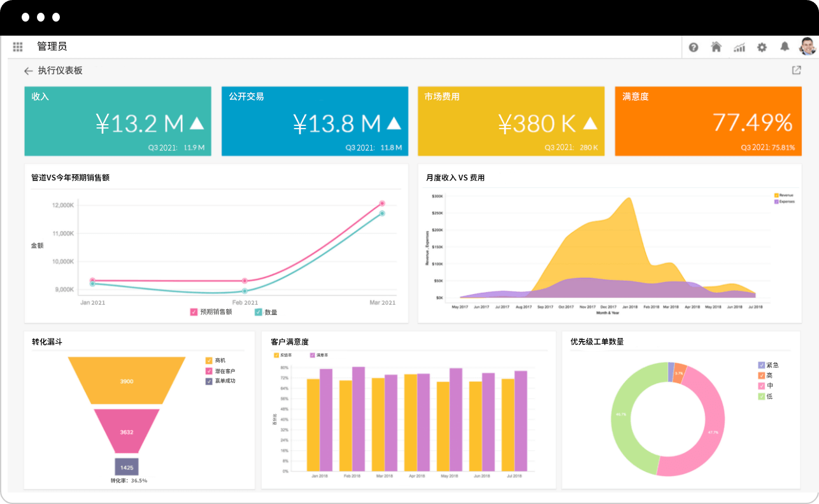Toggle the 赢单成功 funnel legend checkbox
This screenshot has width=819, height=504.
(209, 381)
